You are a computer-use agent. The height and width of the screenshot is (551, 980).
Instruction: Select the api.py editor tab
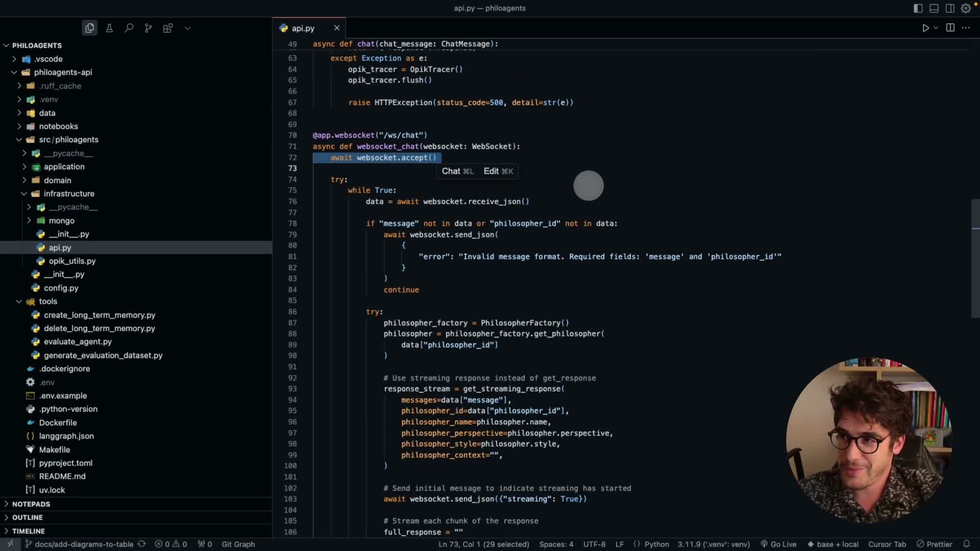pos(303,29)
